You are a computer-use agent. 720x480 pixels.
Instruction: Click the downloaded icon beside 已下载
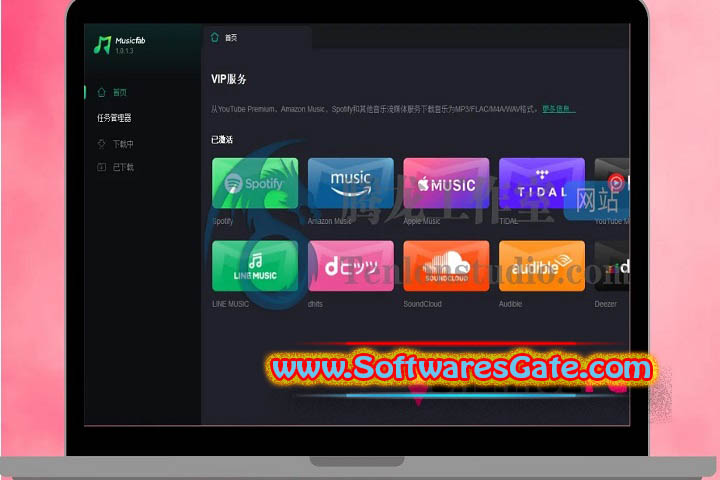click(101, 167)
